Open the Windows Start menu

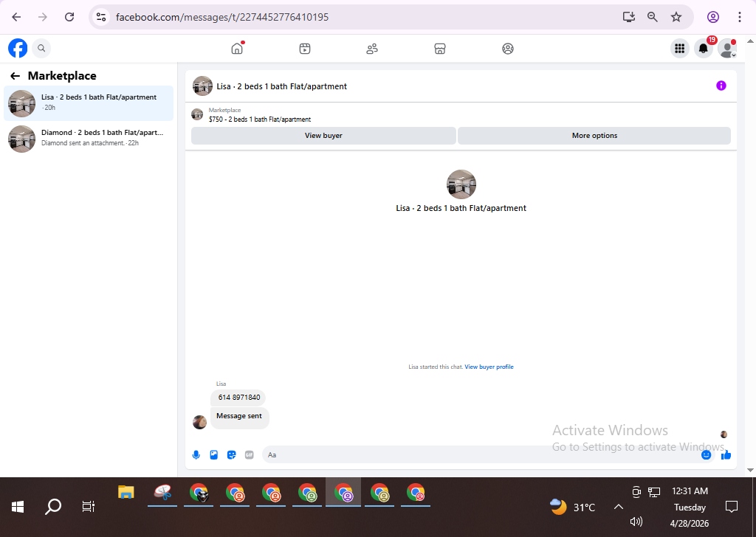(18, 507)
